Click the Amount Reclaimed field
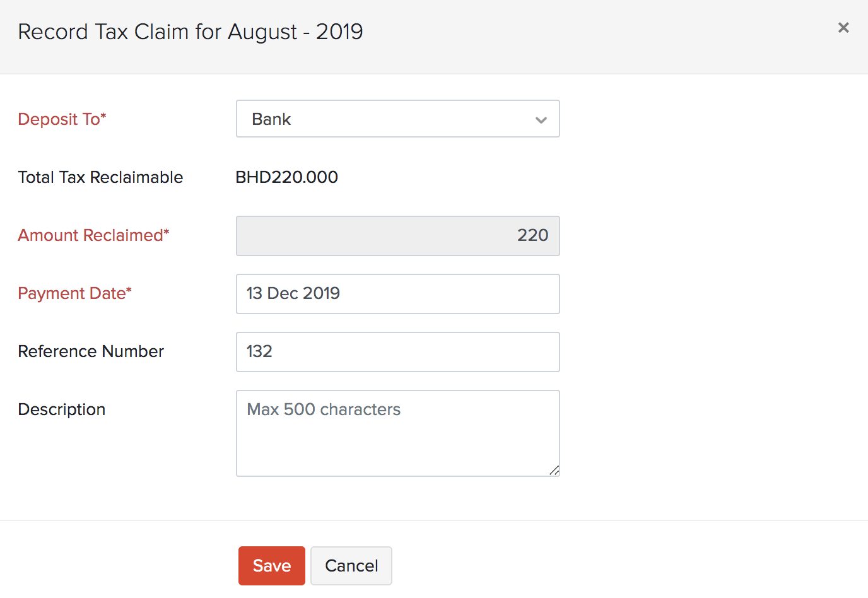The image size is (868, 598). pos(397,236)
